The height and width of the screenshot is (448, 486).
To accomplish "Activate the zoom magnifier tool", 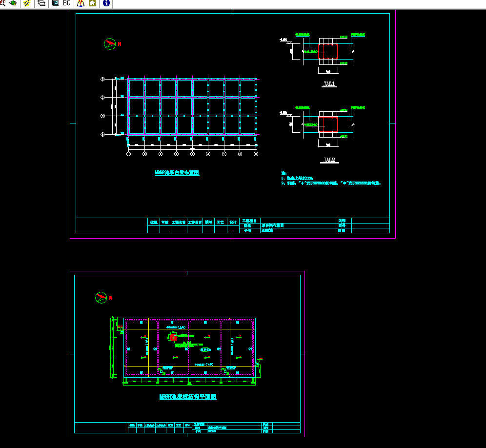I will (x=3, y=3).
